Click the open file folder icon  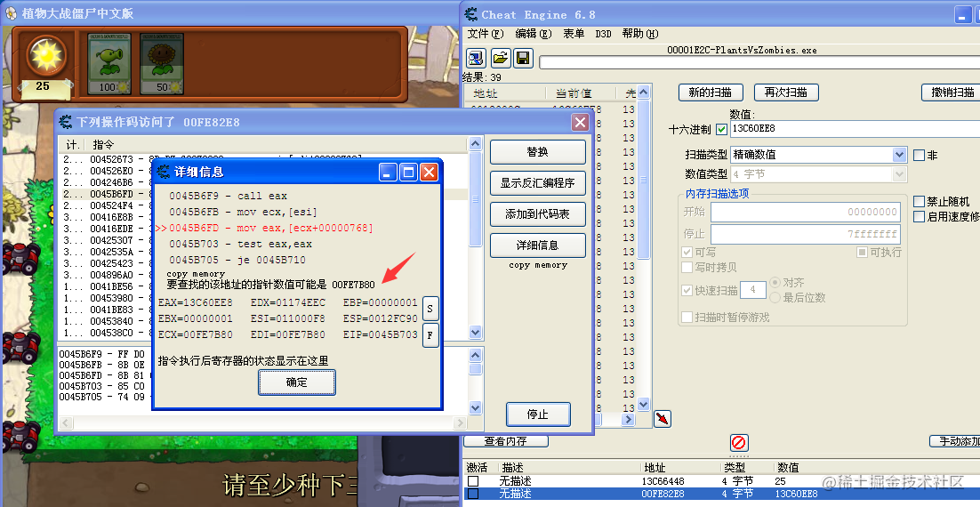pos(500,58)
